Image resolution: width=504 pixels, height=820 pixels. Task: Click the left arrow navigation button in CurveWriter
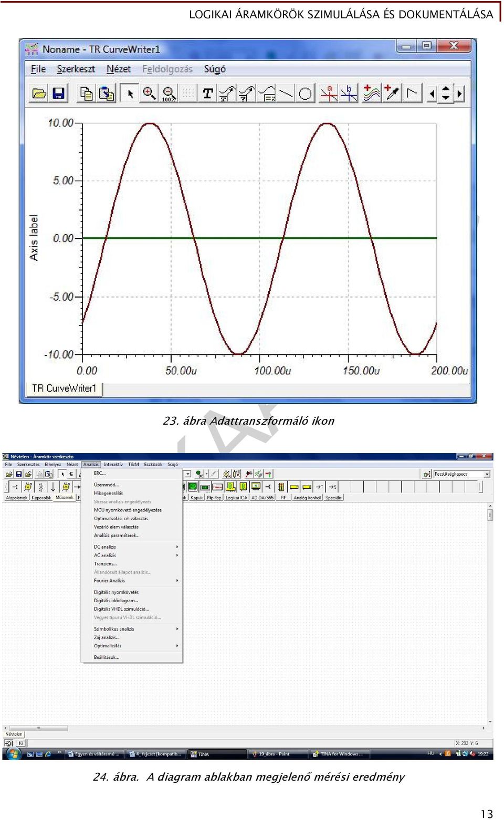coord(432,93)
